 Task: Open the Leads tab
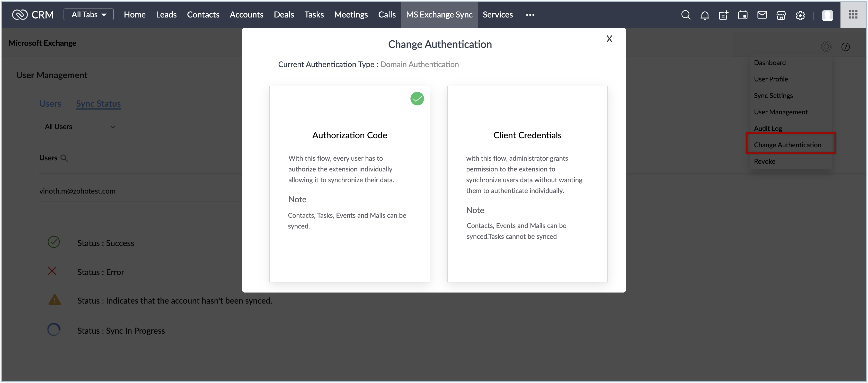[x=166, y=14]
